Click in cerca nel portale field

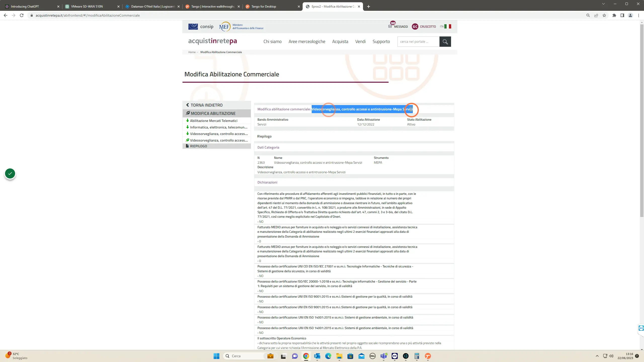[418, 41]
